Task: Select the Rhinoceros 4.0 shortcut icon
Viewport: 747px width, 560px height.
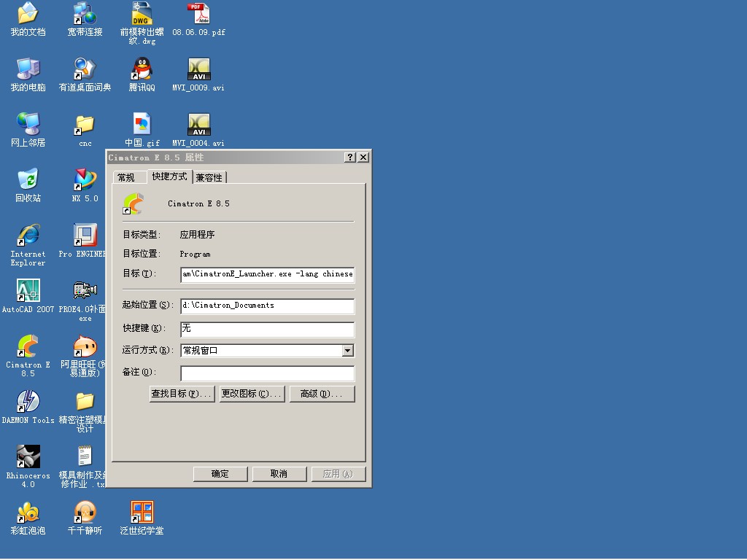Action: point(28,456)
